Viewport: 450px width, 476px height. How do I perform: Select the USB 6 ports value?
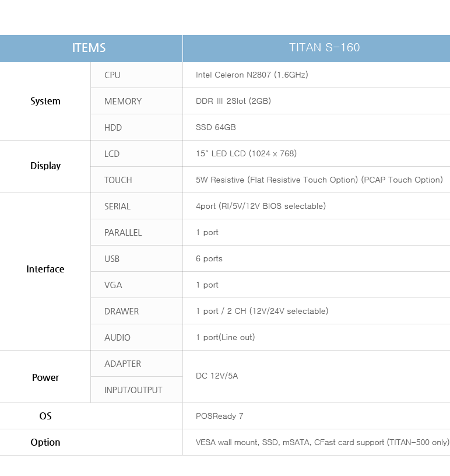point(209,258)
